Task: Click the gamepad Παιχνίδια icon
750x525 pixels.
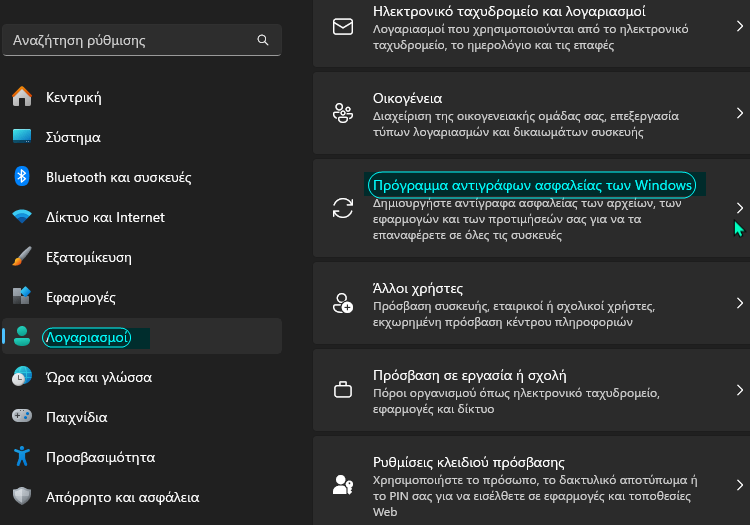Action: (x=22, y=416)
